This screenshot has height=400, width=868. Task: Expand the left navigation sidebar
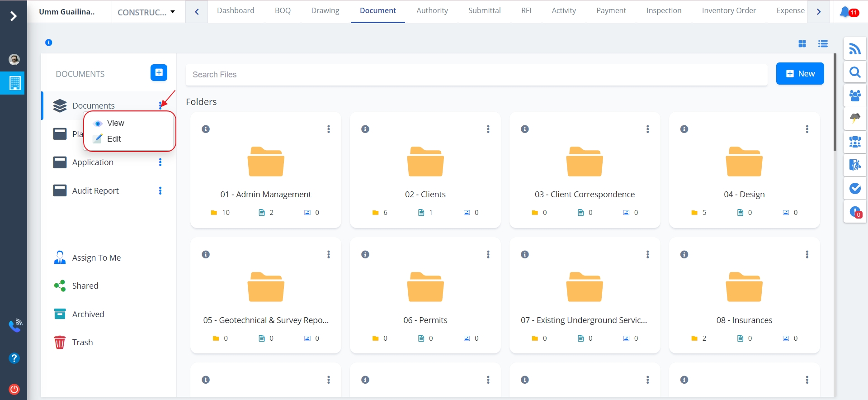pyautogui.click(x=14, y=16)
